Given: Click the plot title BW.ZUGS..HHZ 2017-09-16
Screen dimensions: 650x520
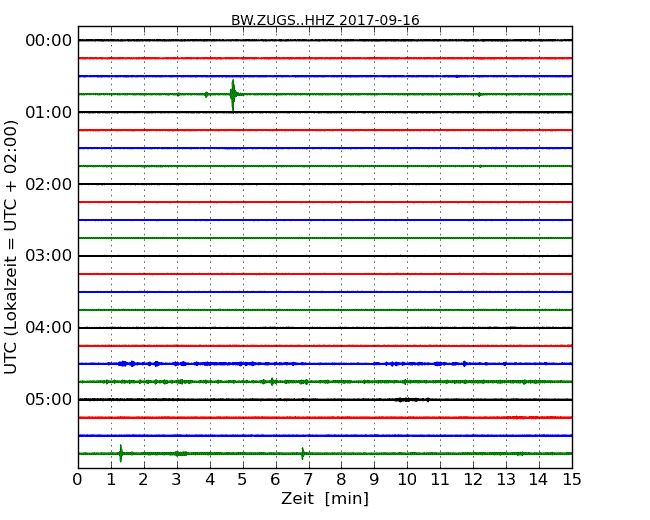Looking at the screenshot, I should 325,20.
